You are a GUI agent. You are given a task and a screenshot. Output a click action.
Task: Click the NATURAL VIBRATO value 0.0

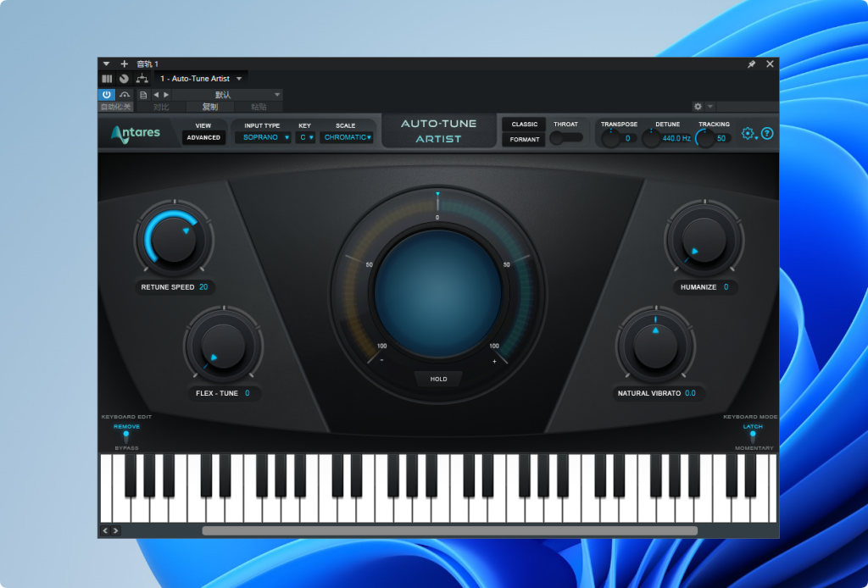coord(690,393)
